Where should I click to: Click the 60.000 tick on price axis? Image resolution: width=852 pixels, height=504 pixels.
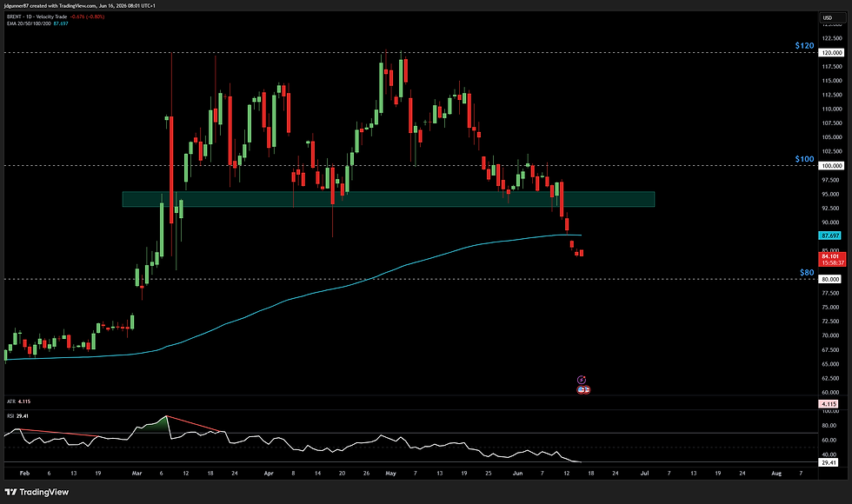click(x=832, y=392)
